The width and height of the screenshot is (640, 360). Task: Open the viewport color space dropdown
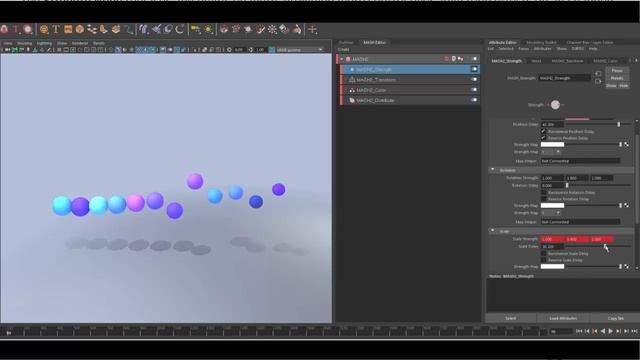coord(300,50)
